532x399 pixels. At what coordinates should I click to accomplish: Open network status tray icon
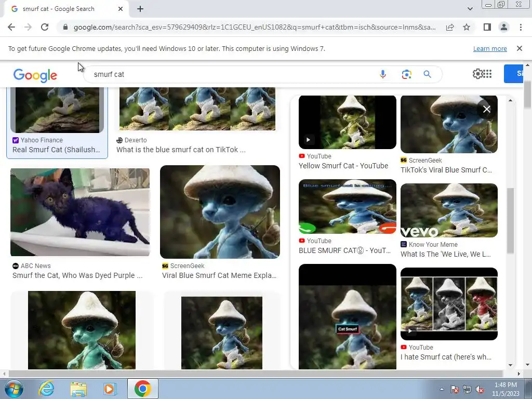coord(467,389)
